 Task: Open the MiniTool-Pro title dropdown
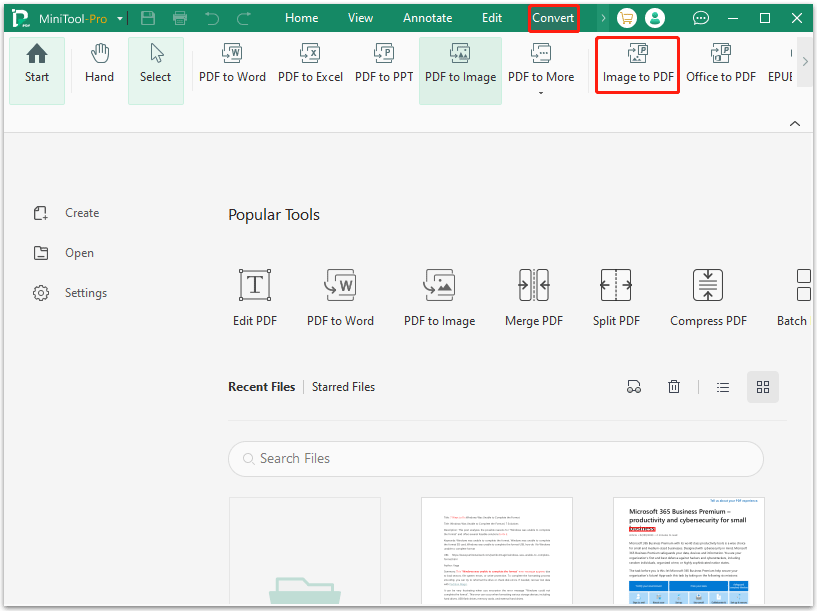click(119, 17)
